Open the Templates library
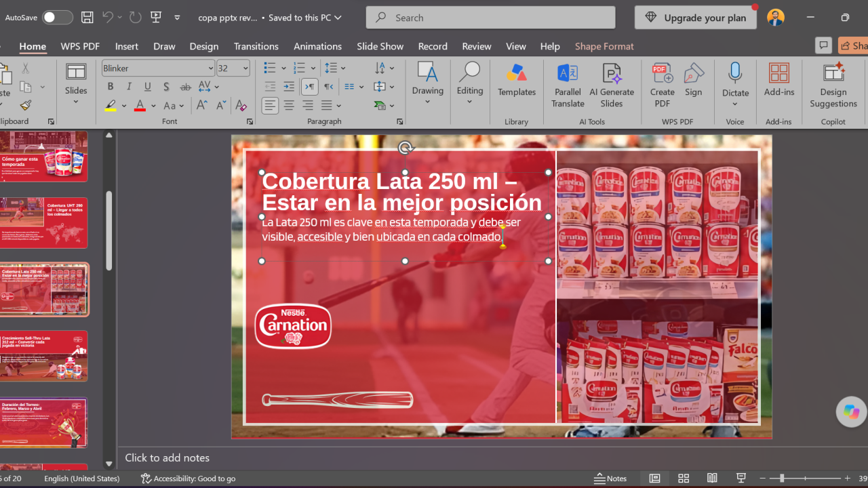Viewport: 868px width, 488px height. point(517,80)
